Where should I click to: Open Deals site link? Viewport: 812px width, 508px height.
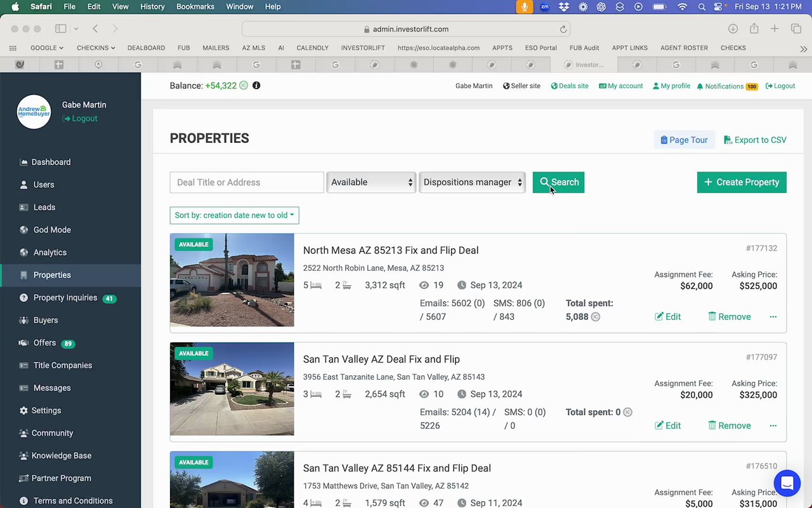coord(570,86)
